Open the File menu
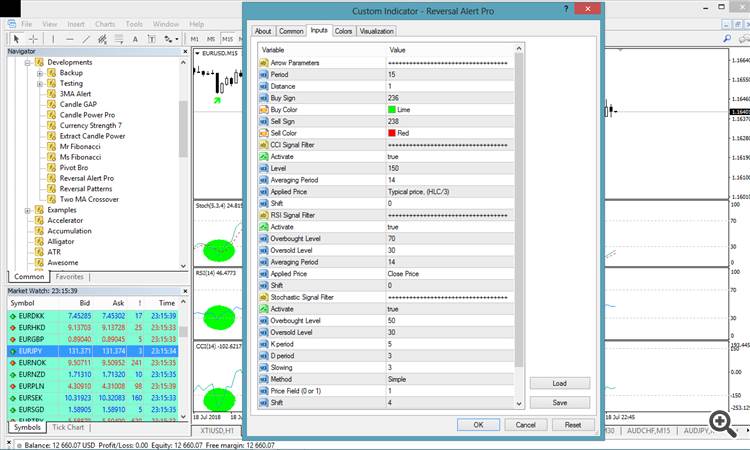The height and width of the screenshot is (450, 750). point(27,24)
